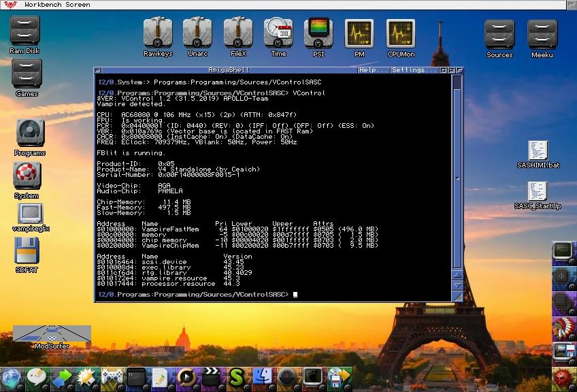Launch the Rawkeys tool icon

(157, 33)
